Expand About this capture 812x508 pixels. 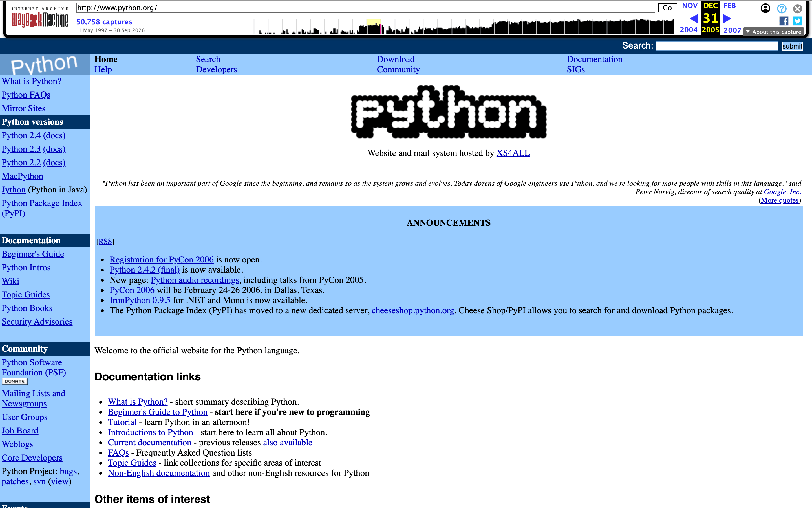774,32
